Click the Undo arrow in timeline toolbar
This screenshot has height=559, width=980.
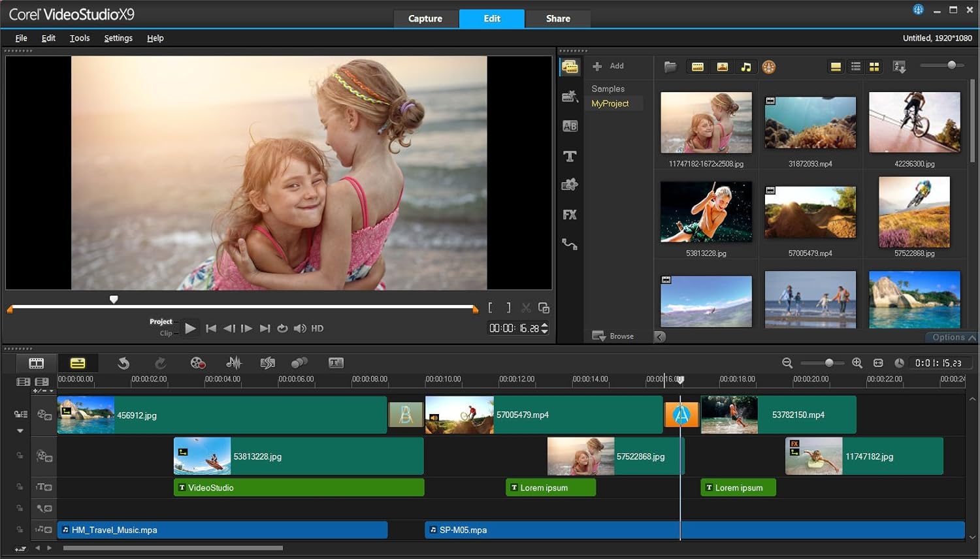pyautogui.click(x=123, y=363)
